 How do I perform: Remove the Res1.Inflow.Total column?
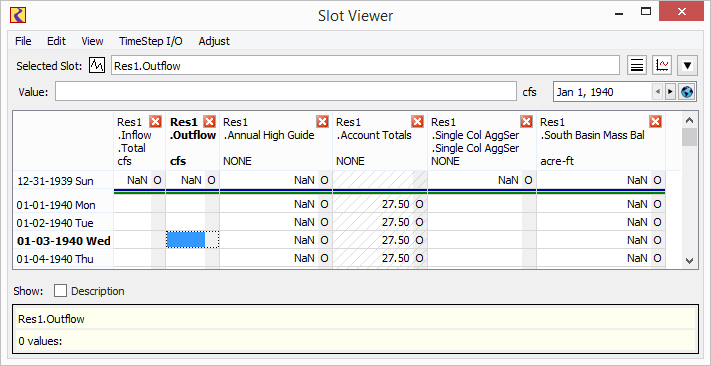(x=156, y=121)
